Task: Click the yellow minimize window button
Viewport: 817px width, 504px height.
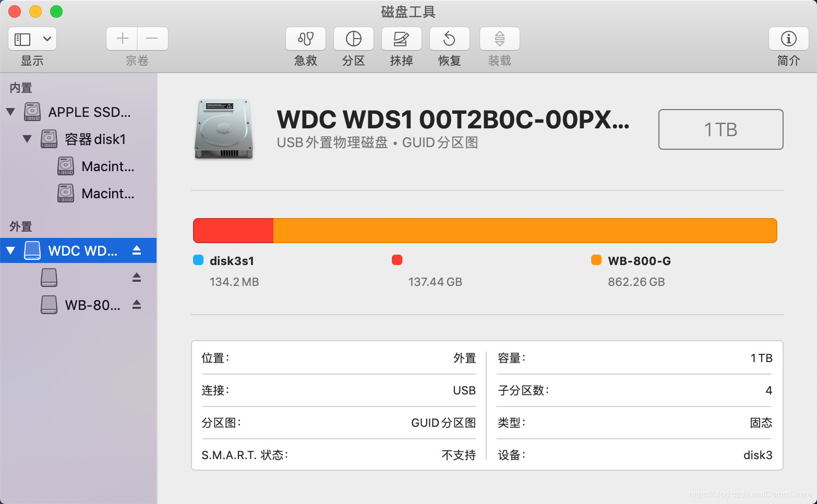Action: (x=35, y=11)
